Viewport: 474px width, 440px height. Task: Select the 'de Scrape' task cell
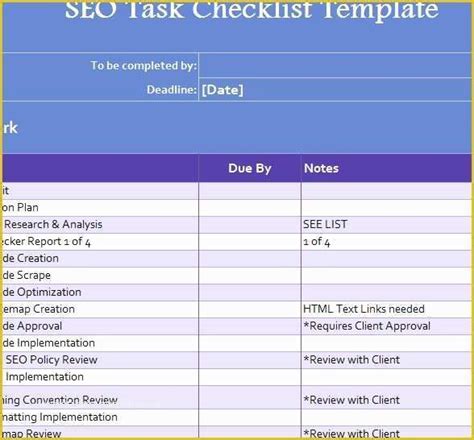pyautogui.click(x=100, y=276)
